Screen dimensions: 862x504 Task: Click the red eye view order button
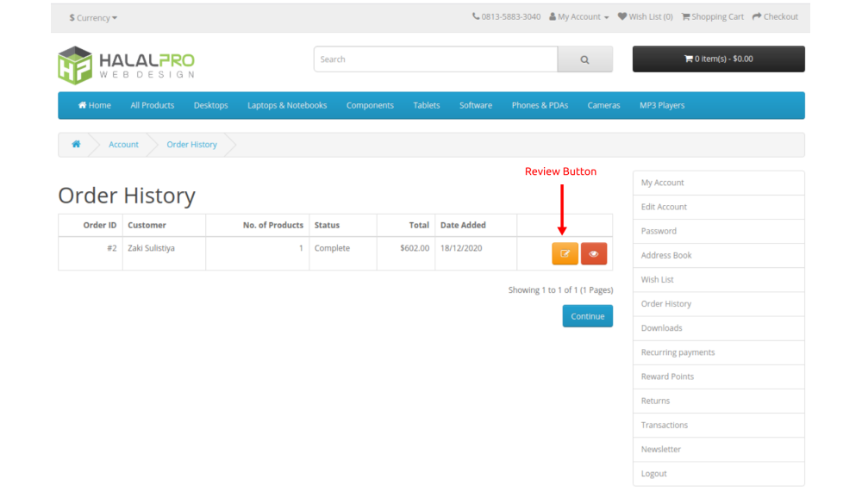[x=594, y=254]
